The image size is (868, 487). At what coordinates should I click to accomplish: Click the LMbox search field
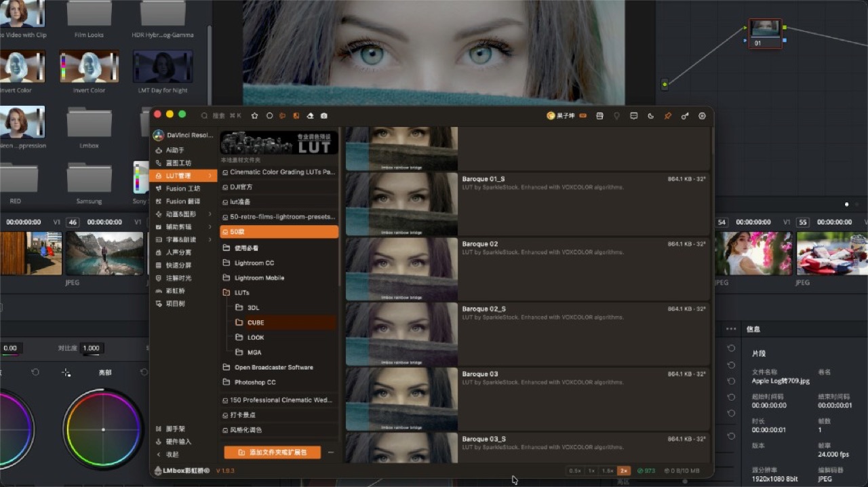[221, 116]
